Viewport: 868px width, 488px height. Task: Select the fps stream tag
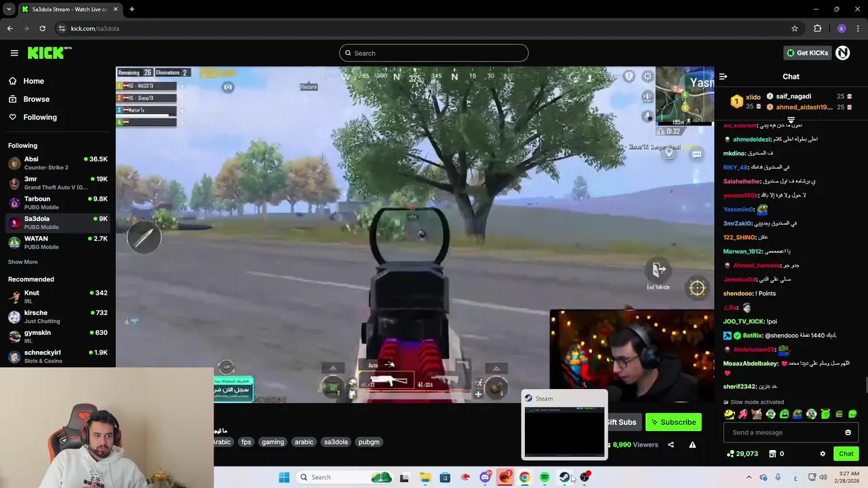[x=246, y=442]
